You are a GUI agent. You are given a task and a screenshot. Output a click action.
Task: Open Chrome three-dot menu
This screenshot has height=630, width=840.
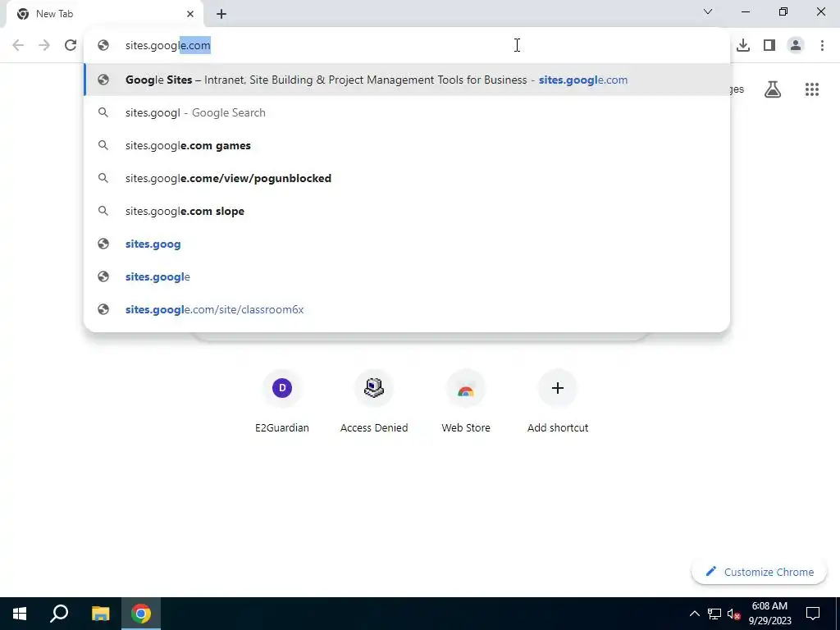click(x=822, y=45)
